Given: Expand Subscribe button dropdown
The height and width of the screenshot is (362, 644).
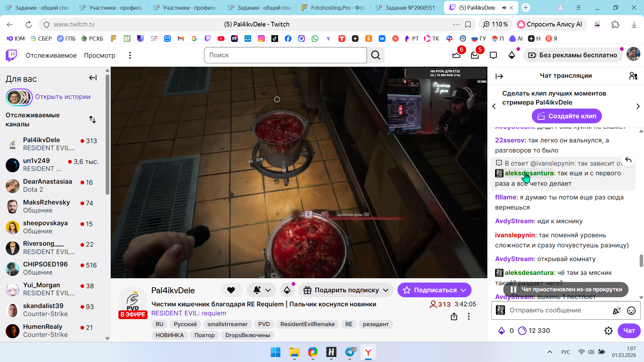Looking at the screenshot, I should point(464,290).
